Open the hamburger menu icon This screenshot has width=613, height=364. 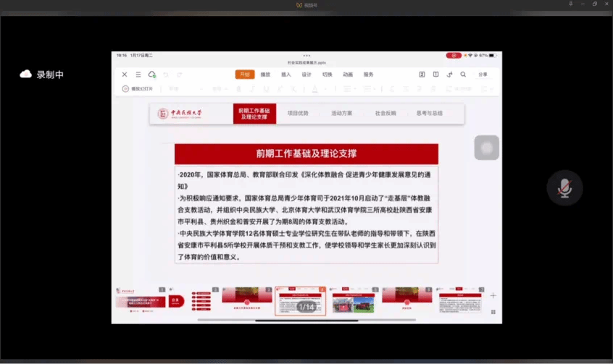point(138,75)
